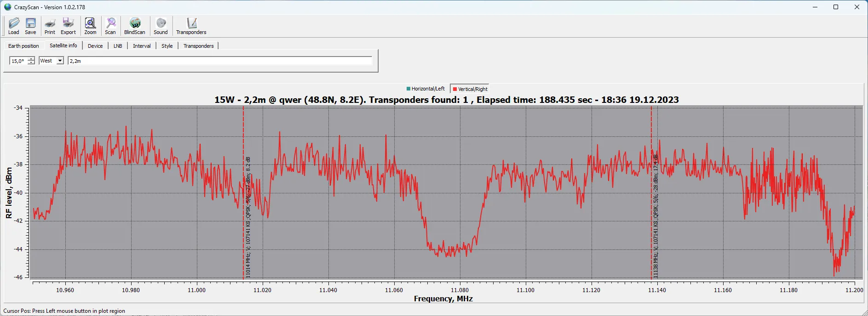Open the Transponders toolbar icon
The height and width of the screenshot is (316, 868).
pos(191,26)
